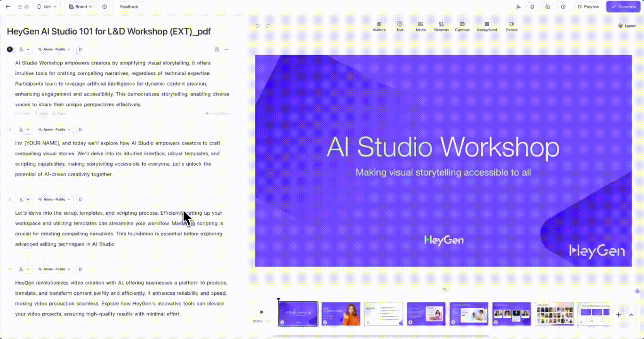The image size is (644, 339).
Task: Open the scene 1 more options ellipsis
Action: pos(226,49)
